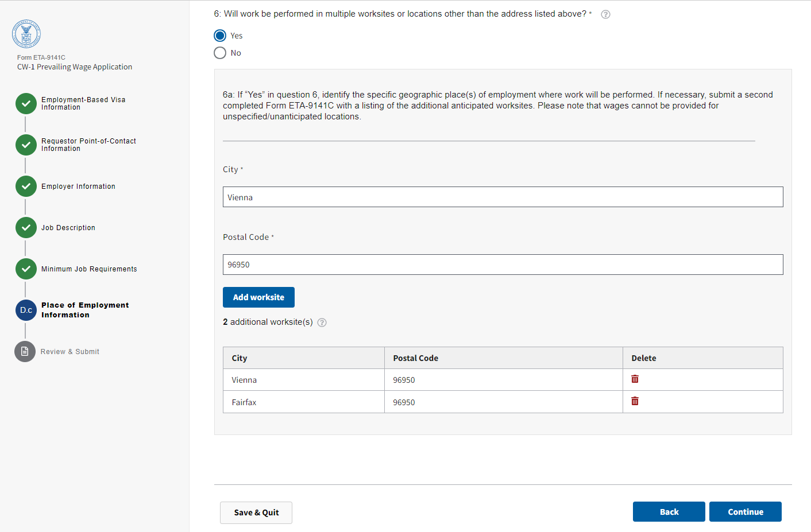
Task: Open Minimum Job Requirements step
Action: point(89,269)
